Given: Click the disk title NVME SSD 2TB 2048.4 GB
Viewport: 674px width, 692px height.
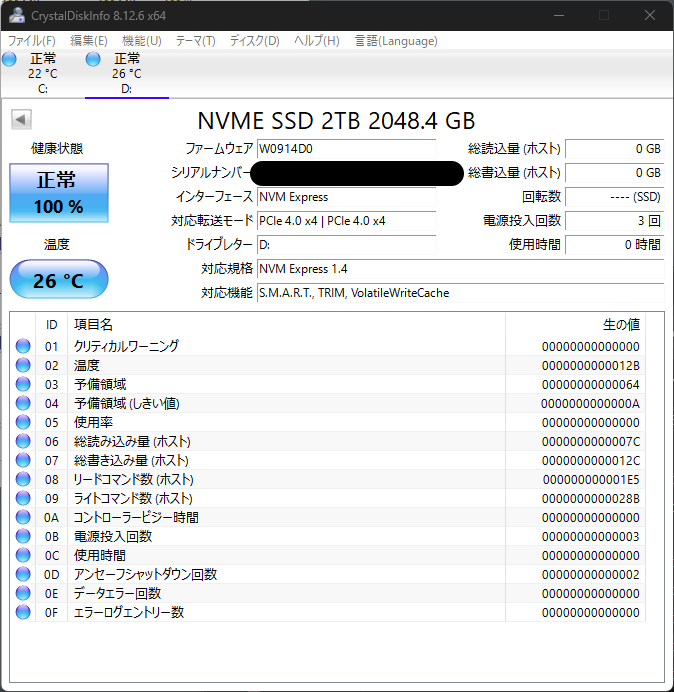Looking at the screenshot, I should 336,121.
